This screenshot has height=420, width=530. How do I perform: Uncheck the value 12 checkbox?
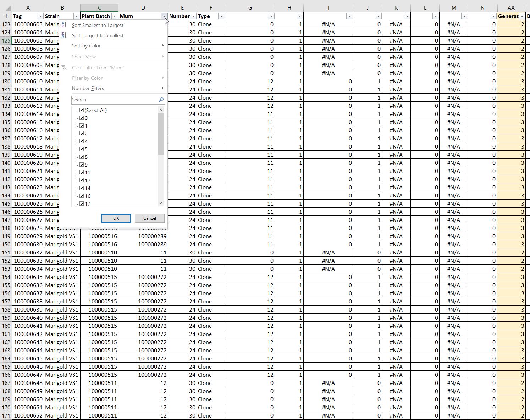pos(82,180)
